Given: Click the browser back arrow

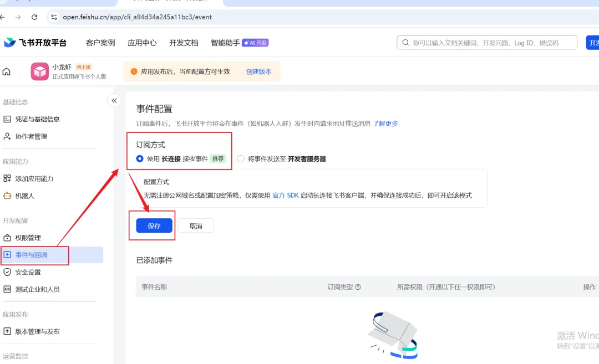Looking at the screenshot, I should 2,17.
